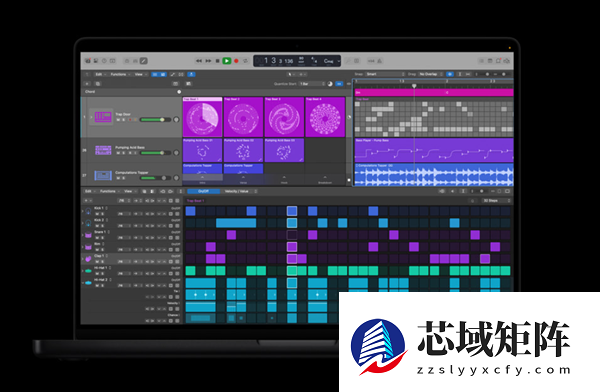Toggle the Editors pencil button
600x392 pixels.
click(143, 61)
